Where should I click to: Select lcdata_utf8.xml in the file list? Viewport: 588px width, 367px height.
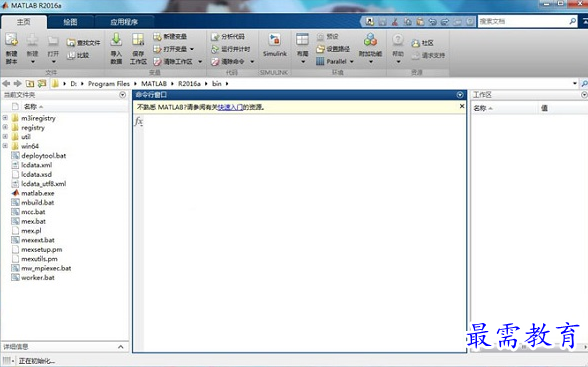click(x=44, y=184)
